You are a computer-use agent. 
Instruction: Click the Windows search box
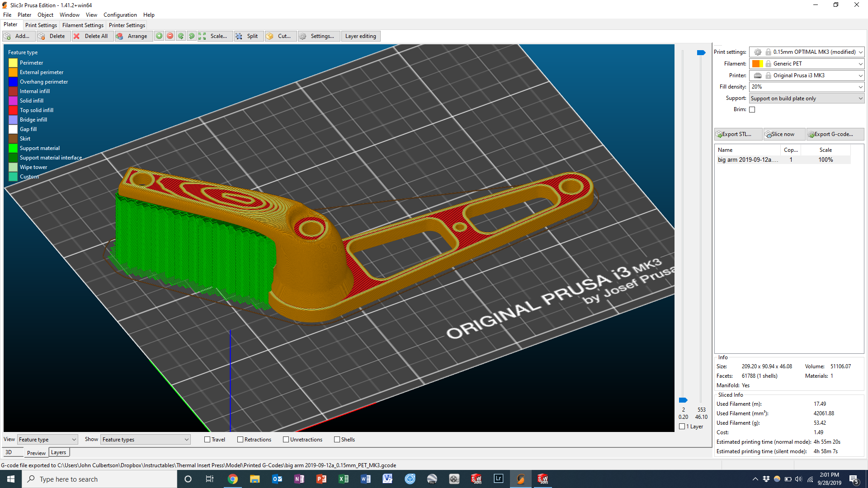pyautogui.click(x=99, y=479)
